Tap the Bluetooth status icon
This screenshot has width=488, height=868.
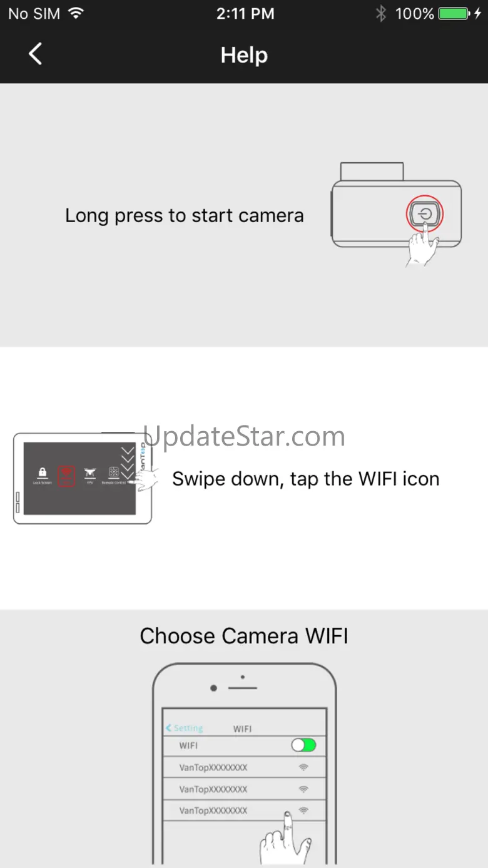tap(380, 14)
